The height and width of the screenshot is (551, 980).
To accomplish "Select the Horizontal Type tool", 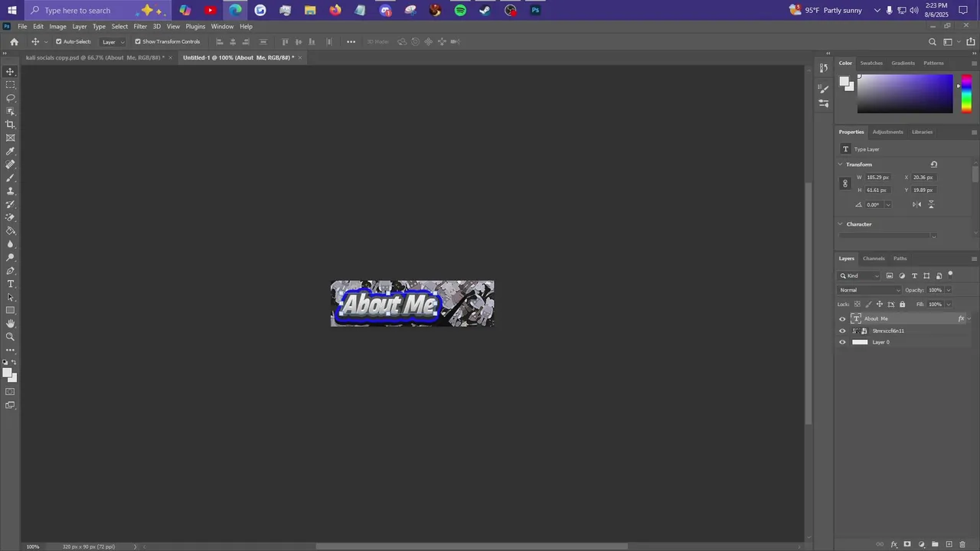I will (x=10, y=284).
